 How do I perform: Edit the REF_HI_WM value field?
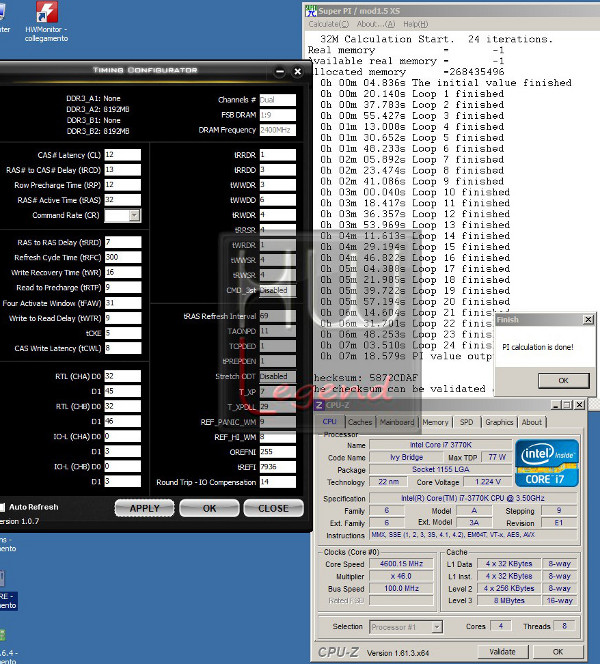[x=278, y=437]
